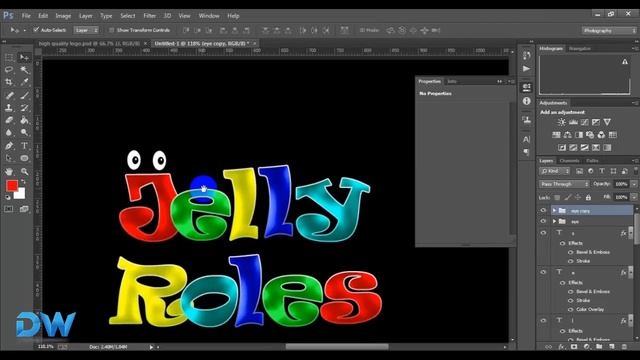Collapse effects on the 's' layer
640x360 pixels.
point(631,233)
